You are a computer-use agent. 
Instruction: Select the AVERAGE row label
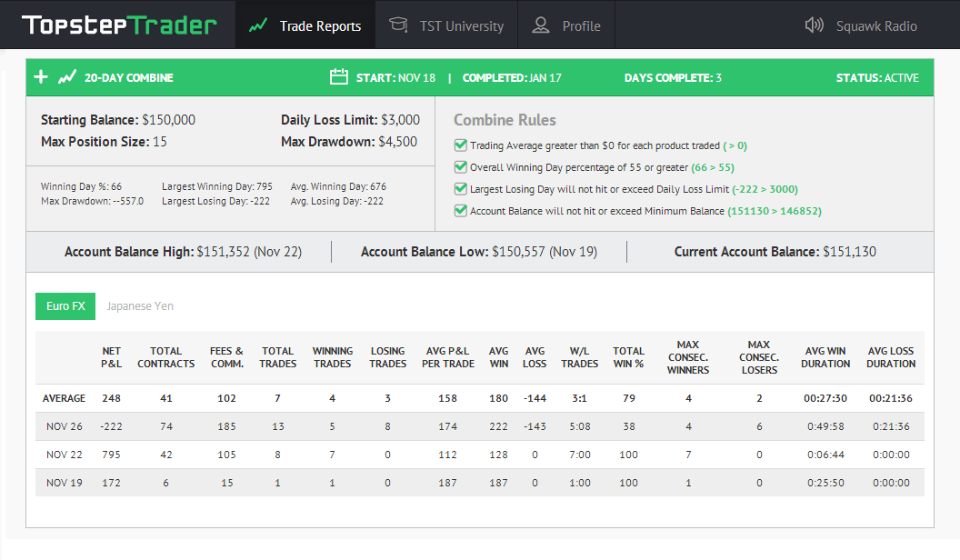tap(64, 398)
